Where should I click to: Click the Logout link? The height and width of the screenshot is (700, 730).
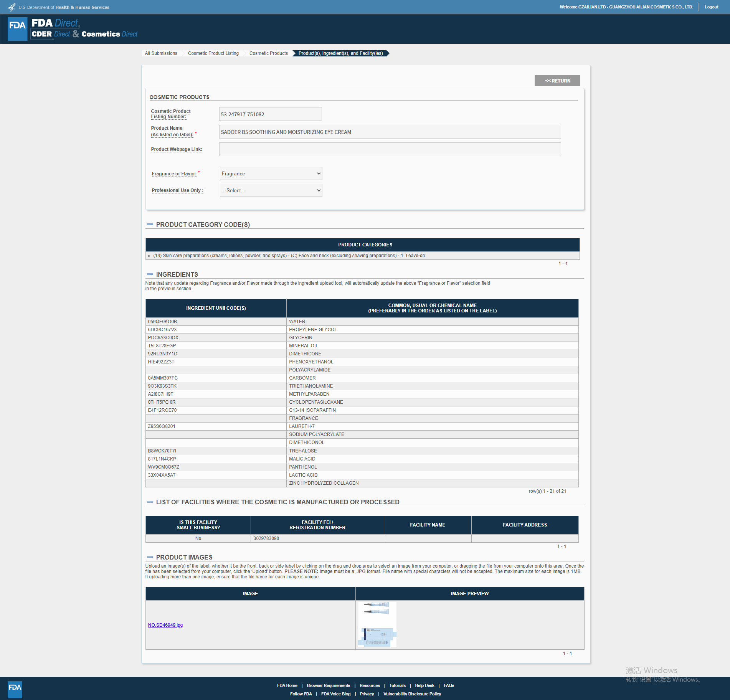coord(711,7)
